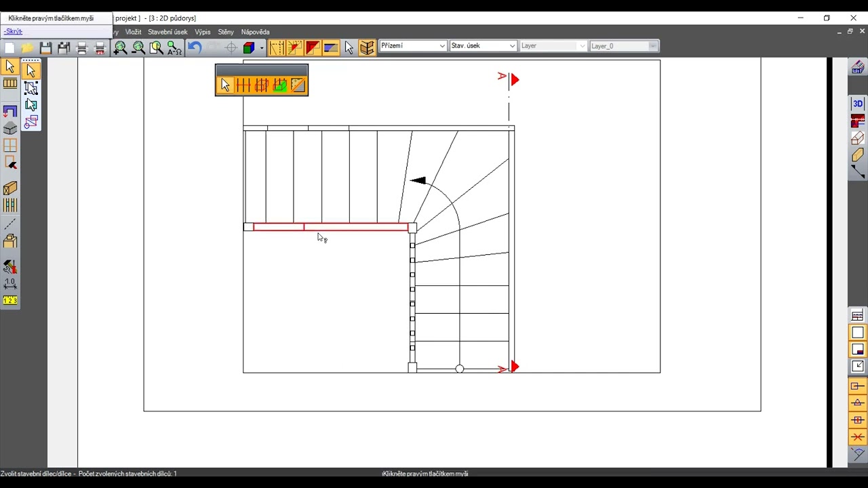
Task: Click the zoom out magnifier icon
Action: [138, 47]
